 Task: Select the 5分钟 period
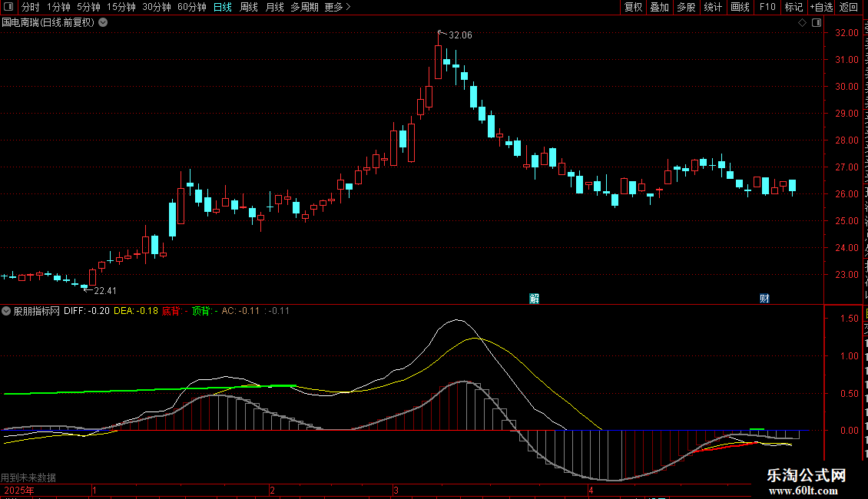click(x=88, y=7)
